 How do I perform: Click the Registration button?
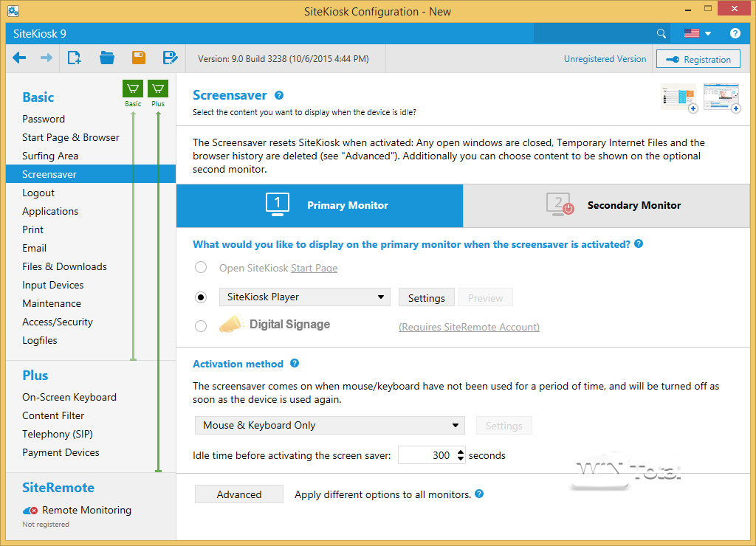[698, 59]
